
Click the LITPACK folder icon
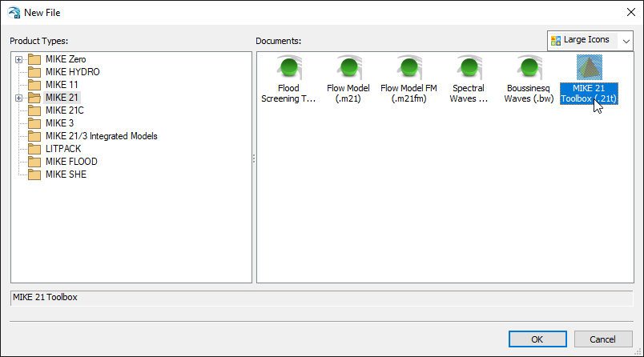pyautogui.click(x=34, y=149)
